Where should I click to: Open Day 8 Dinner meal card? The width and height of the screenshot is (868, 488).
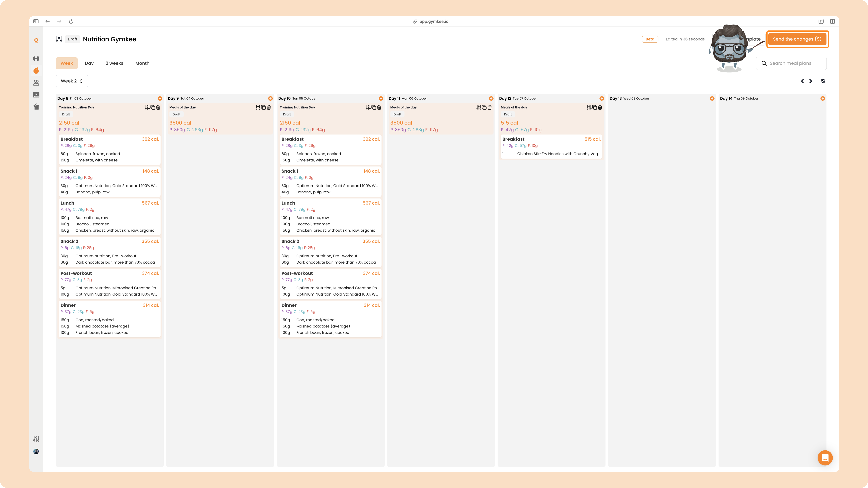pyautogui.click(x=110, y=319)
